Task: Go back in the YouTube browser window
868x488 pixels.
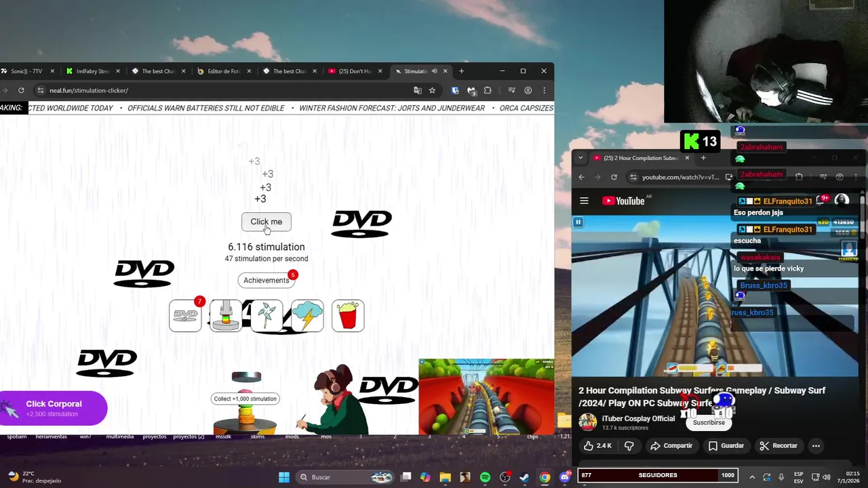Action: point(581,177)
